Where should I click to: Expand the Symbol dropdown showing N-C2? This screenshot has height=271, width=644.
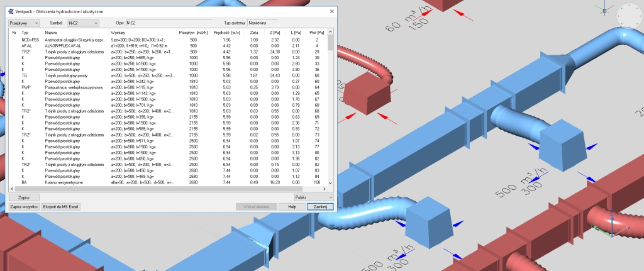83,23
